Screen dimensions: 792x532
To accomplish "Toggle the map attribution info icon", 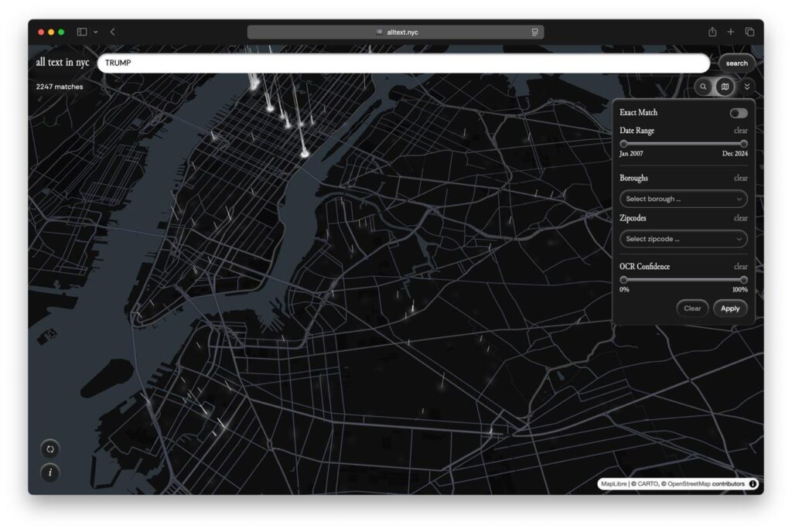I will 753,483.
